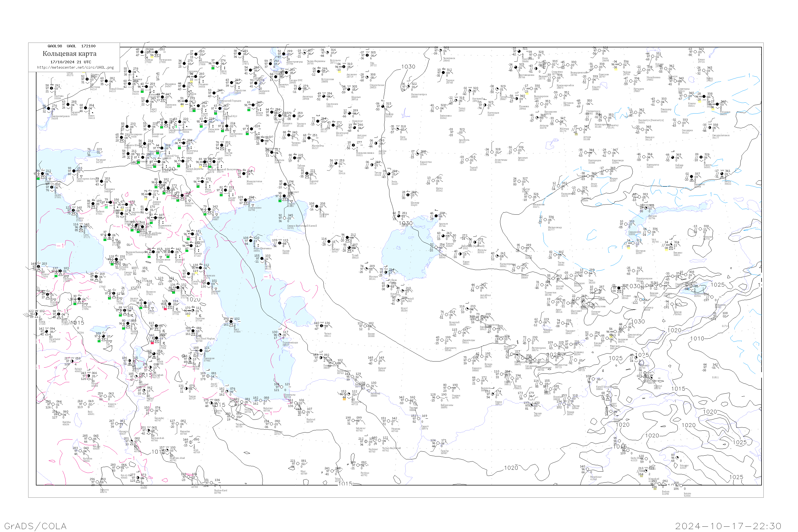This screenshot has height=532, width=798.
Task: Click the GrADS/COLA label at bottom-left
Action: (36, 526)
